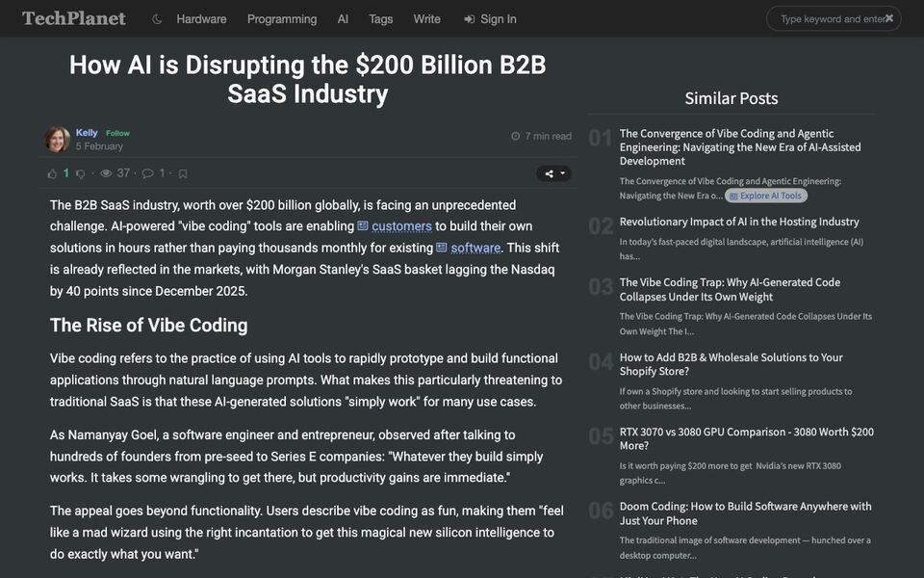
Task: Browse the Tags page
Action: [x=381, y=19]
